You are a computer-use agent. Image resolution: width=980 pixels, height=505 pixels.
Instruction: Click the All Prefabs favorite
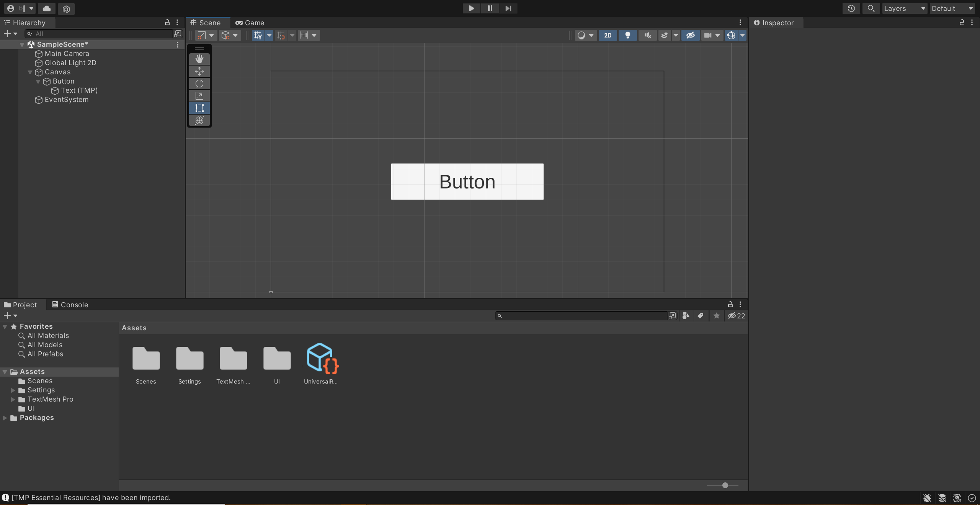(x=45, y=354)
